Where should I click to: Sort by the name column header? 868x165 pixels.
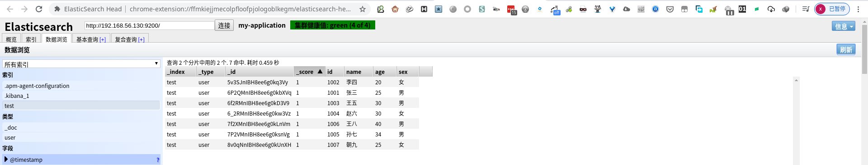[359, 72]
